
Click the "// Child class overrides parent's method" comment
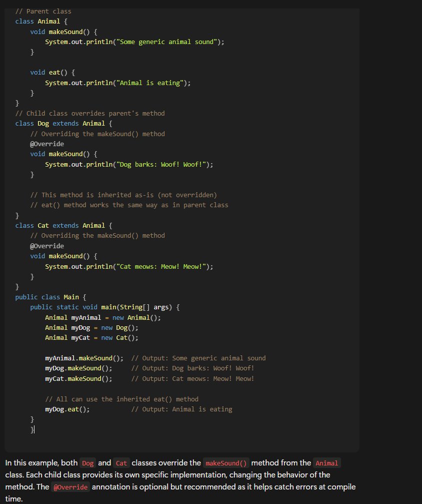coord(90,114)
